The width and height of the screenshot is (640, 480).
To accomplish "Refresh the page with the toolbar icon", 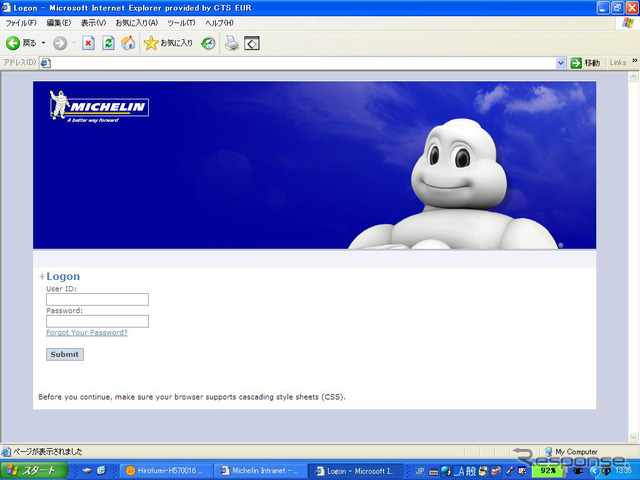I will (x=108, y=43).
